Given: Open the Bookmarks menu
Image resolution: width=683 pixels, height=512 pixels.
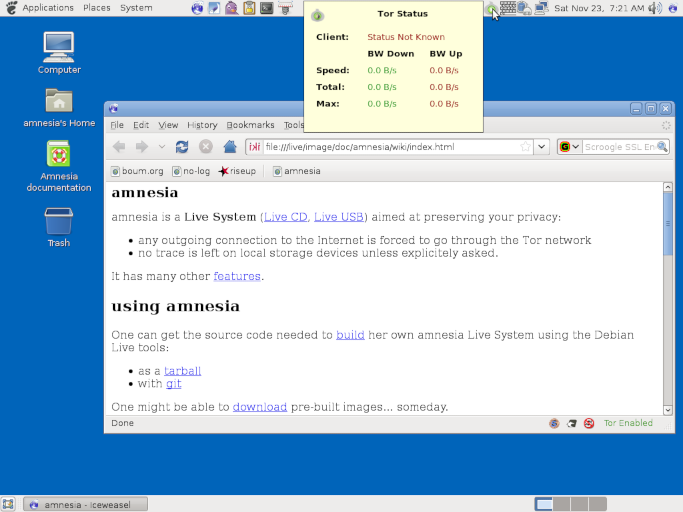Looking at the screenshot, I should pos(250,125).
